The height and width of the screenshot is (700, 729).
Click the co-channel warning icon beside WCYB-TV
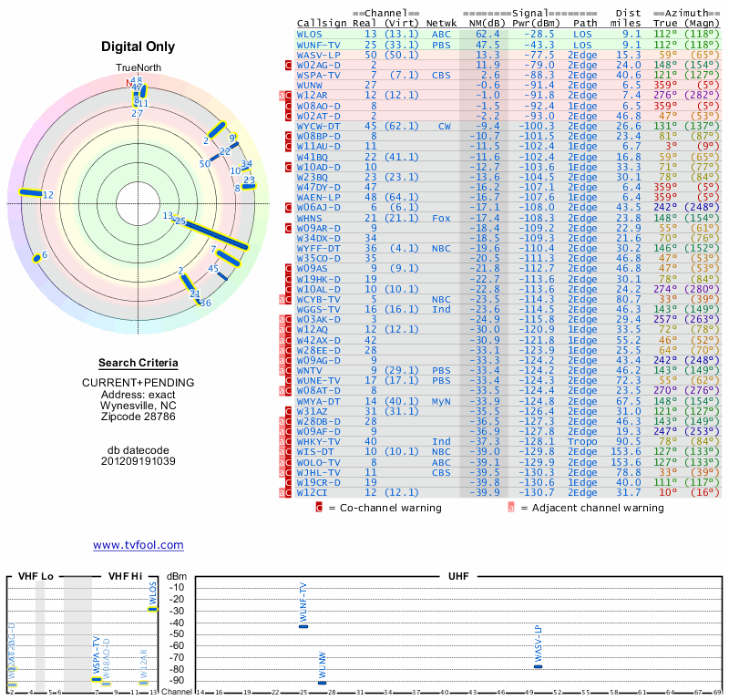288,298
